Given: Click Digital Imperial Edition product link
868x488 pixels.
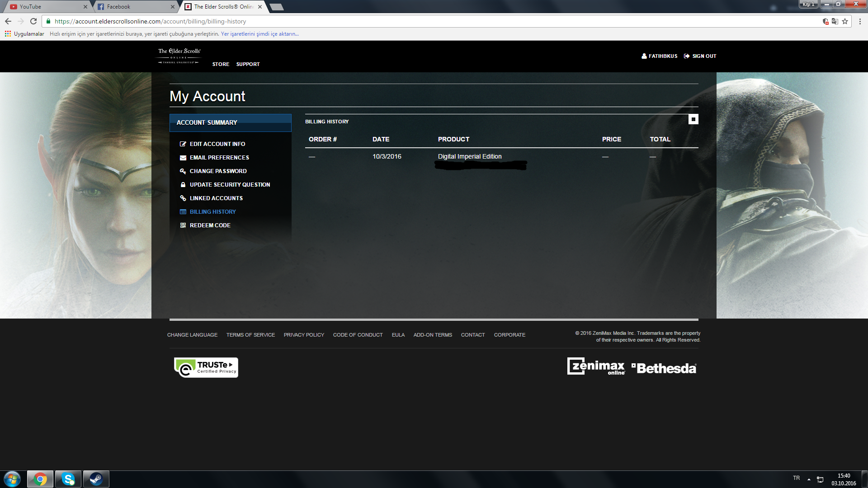Looking at the screenshot, I should pos(470,156).
